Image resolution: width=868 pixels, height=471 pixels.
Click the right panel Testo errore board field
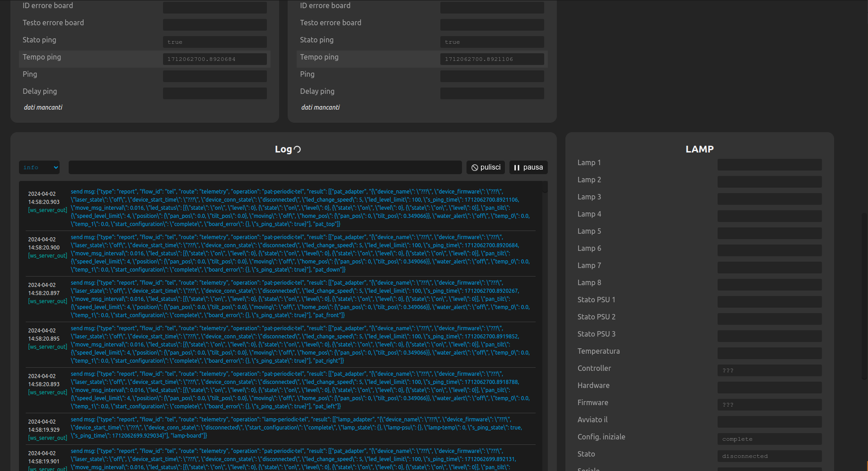click(x=492, y=25)
